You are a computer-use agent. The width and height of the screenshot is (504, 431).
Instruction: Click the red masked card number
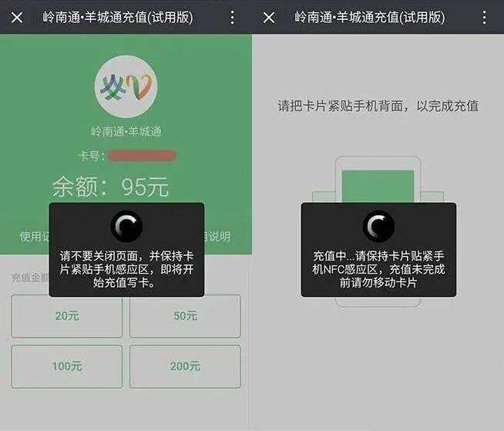point(142,156)
